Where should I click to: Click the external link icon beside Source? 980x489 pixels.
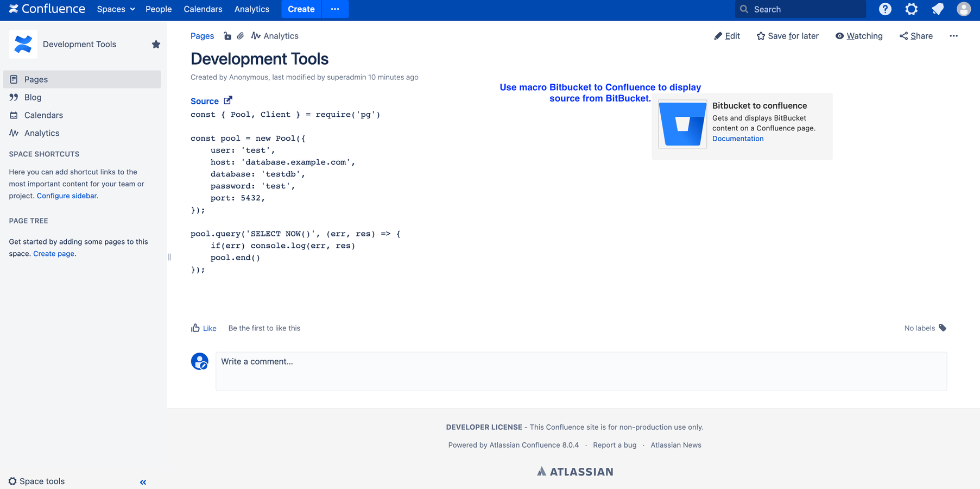click(x=228, y=101)
